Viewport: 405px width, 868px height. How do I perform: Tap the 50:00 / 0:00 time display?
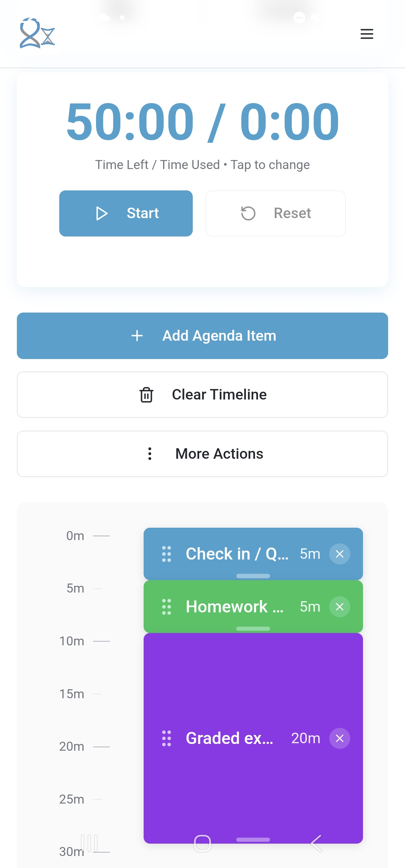202,122
